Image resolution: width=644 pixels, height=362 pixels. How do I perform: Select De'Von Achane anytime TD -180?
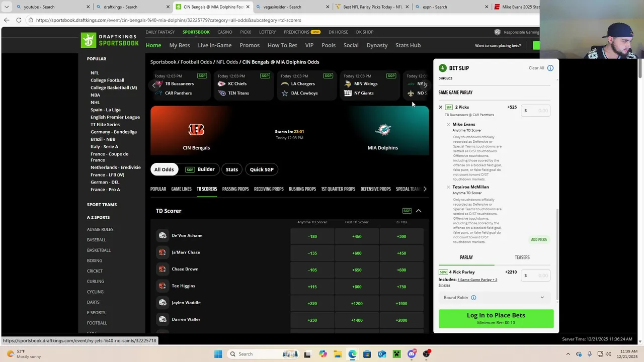(312, 236)
